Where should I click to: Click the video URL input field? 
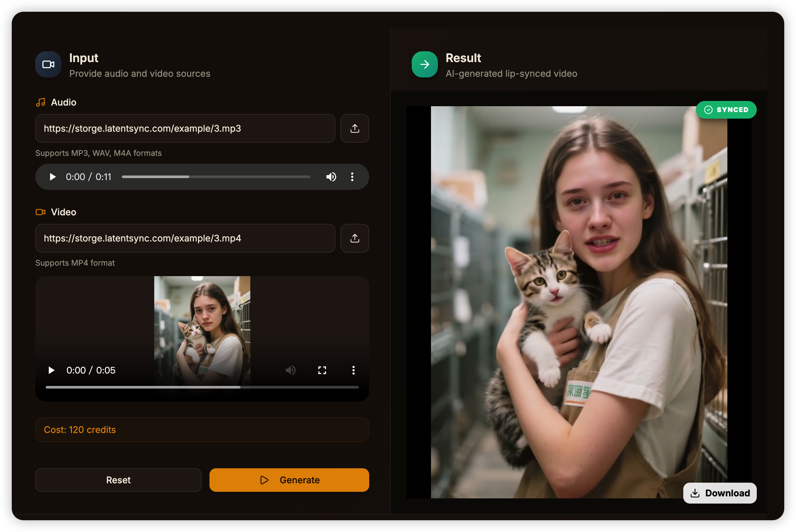coord(185,238)
